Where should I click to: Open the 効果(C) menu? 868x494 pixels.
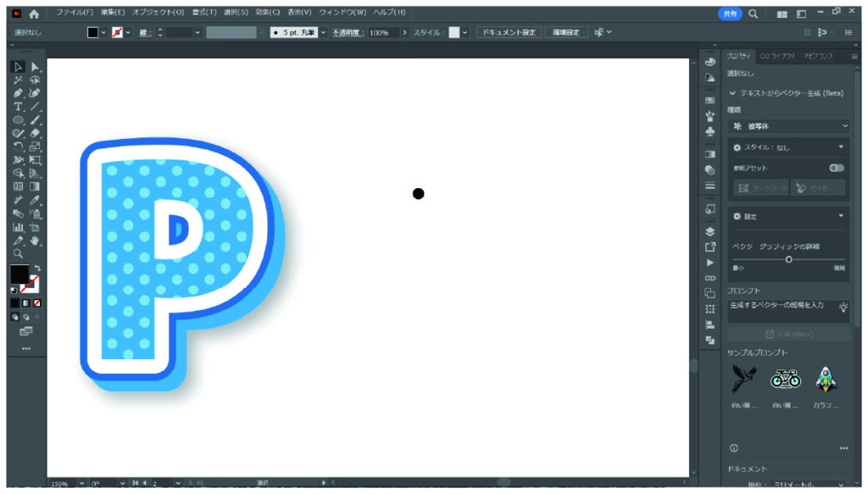[x=267, y=12]
